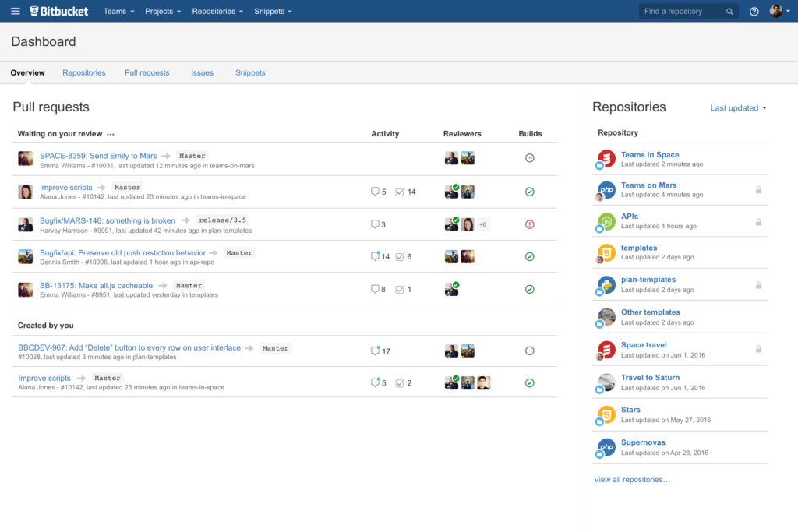The height and width of the screenshot is (532, 798).
Task: Open the APIs repository
Action: coord(630,217)
